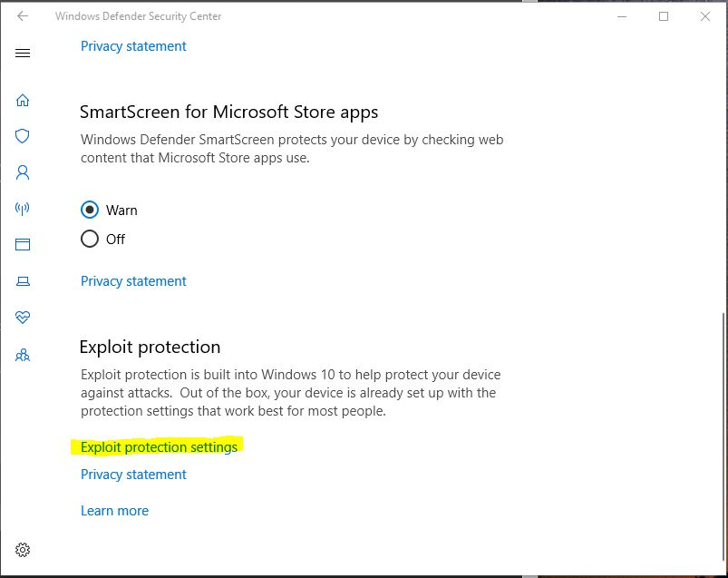
Task: Open Exploit protection settings link
Action: 159,447
